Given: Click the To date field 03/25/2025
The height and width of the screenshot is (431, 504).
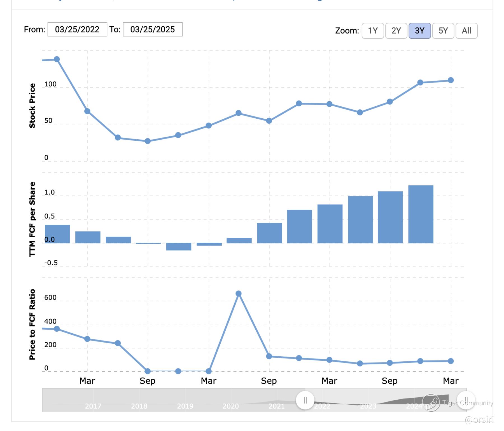Looking at the screenshot, I should click(x=153, y=29).
